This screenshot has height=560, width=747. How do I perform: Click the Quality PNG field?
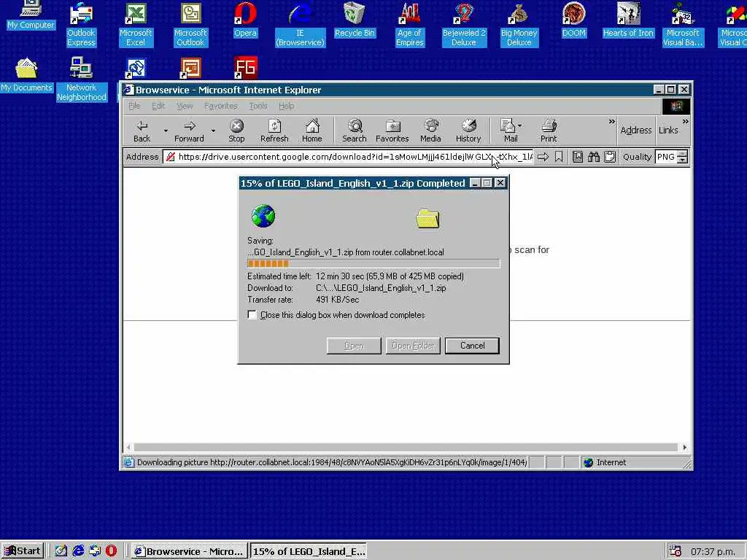(666, 157)
